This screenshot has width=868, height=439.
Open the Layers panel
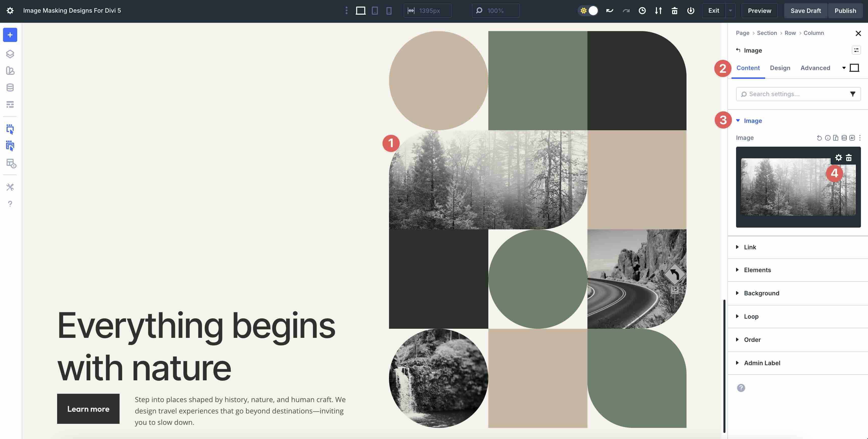point(10,54)
